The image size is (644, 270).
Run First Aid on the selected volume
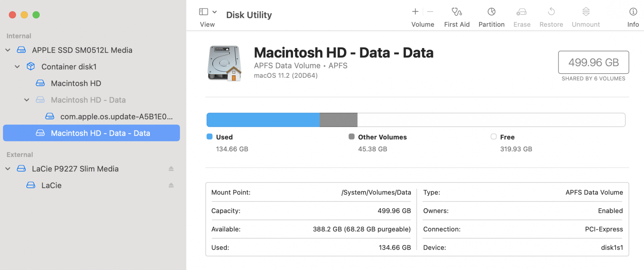click(457, 12)
